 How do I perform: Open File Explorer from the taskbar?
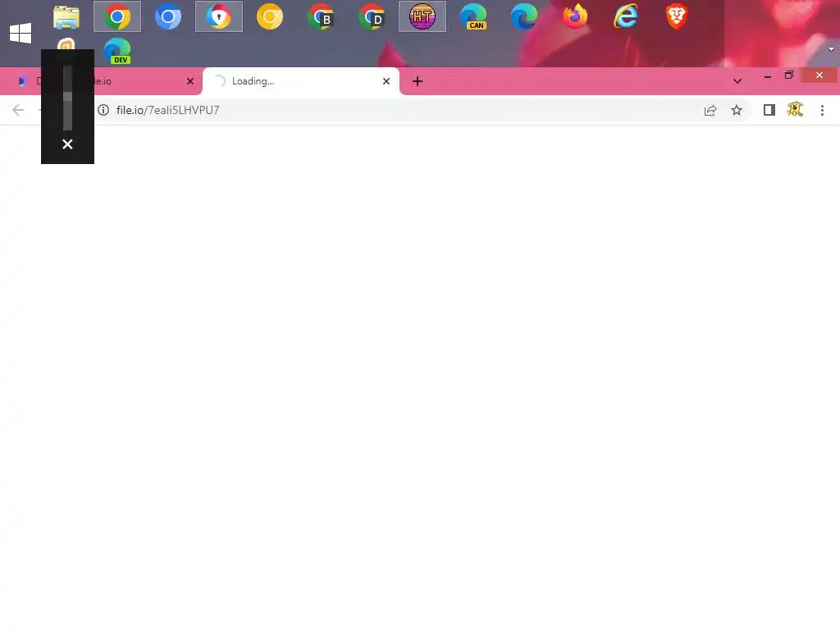[x=66, y=16]
